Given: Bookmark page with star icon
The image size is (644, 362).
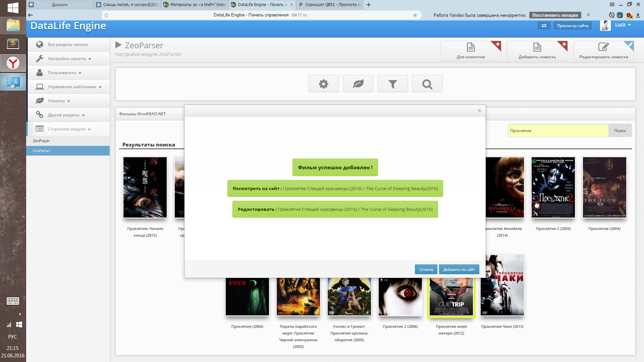Looking at the screenshot, I should click(415, 15).
